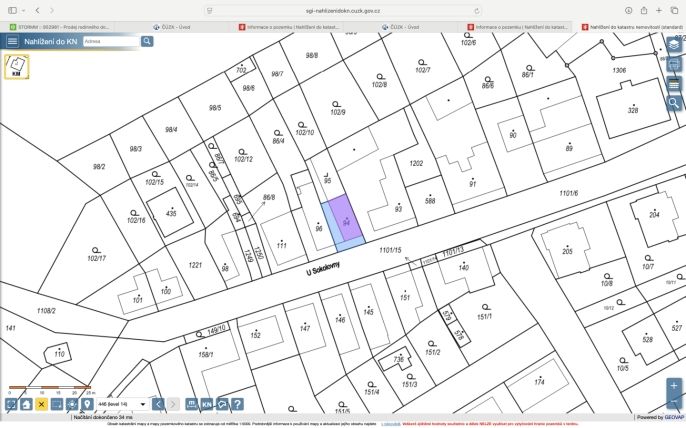Open the hamburger menu beside Nahlížení do KN
This screenshot has height=428, width=686.
point(12,42)
